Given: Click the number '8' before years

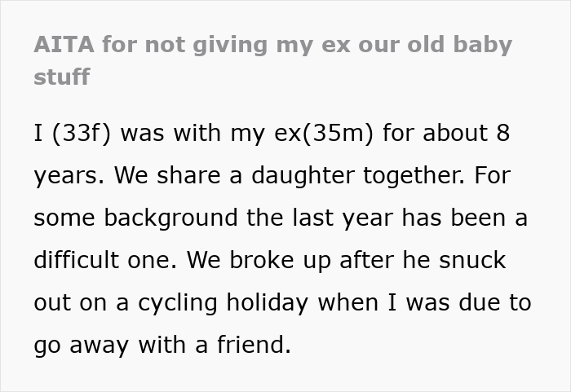Looking at the screenshot, I should 502,133.
